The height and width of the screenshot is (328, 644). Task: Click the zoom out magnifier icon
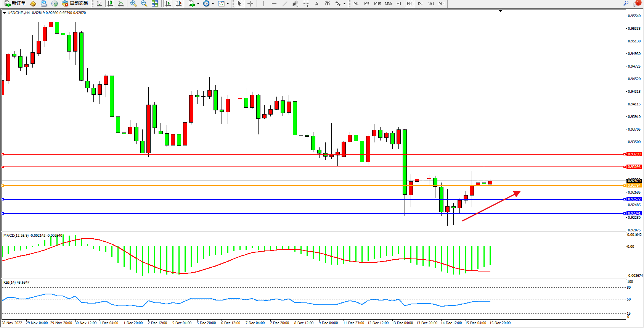144,3
